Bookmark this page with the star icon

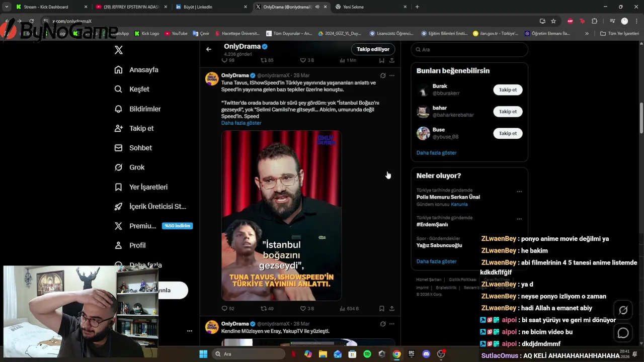(x=553, y=21)
